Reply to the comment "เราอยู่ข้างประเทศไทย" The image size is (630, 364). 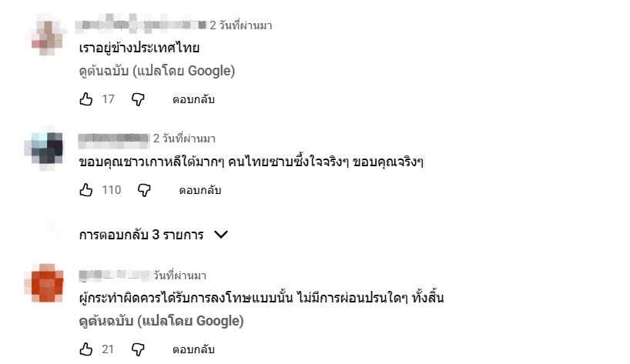tap(193, 99)
